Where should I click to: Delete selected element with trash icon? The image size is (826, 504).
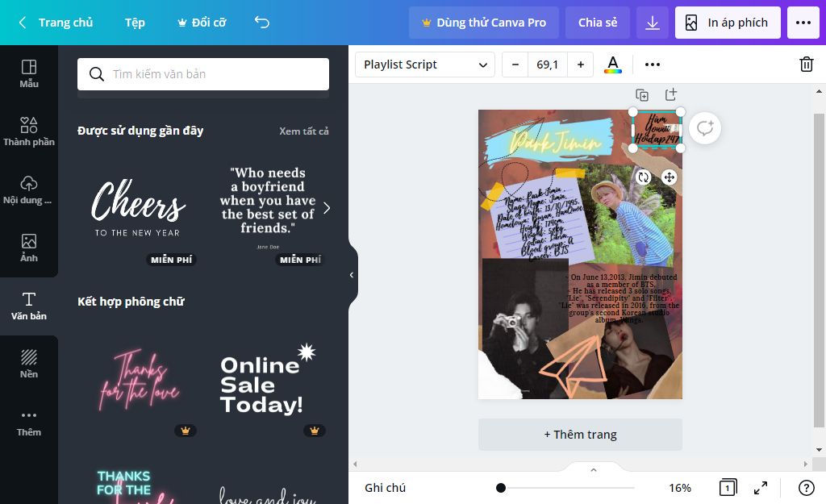pyautogui.click(x=807, y=65)
